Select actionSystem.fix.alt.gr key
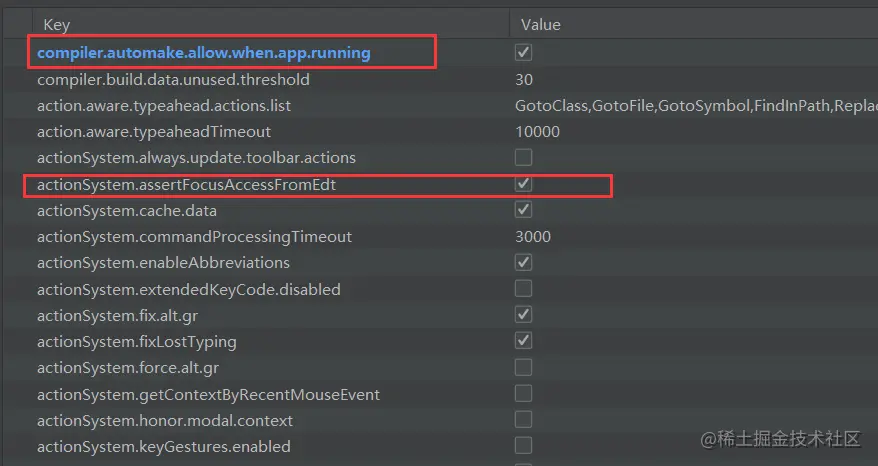Image resolution: width=878 pixels, height=466 pixels. click(x=117, y=315)
